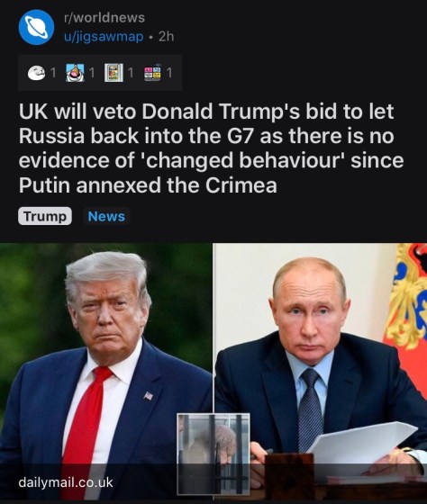
Task: Click the white seal award icon
Action: pos(36,73)
